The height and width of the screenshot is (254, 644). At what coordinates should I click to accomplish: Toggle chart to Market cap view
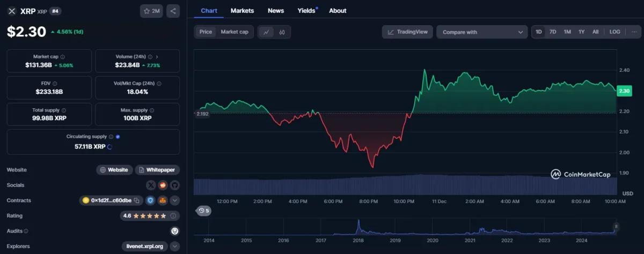pos(235,32)
